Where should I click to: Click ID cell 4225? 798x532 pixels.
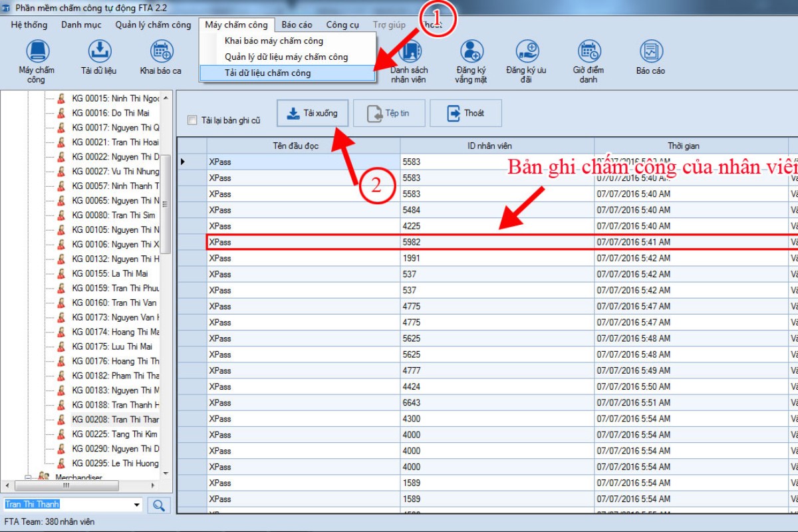click(x=497, y=226)
